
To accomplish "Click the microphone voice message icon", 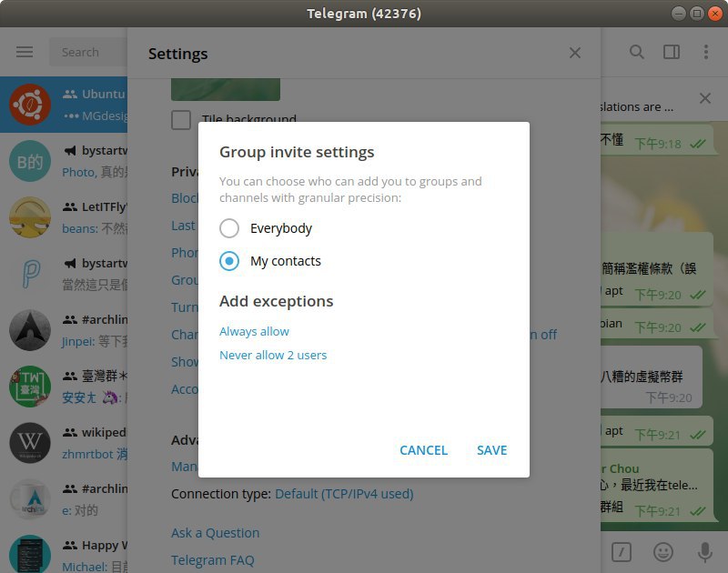I will coord(704,552).
